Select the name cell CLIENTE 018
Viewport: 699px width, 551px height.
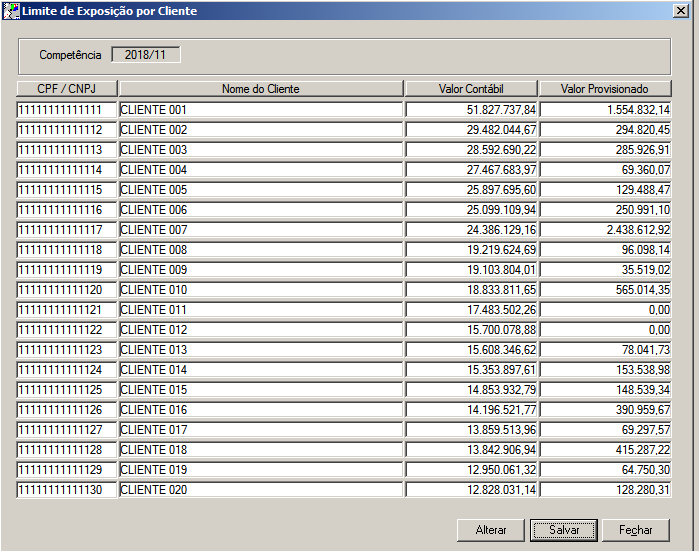[x=261, y=450]
